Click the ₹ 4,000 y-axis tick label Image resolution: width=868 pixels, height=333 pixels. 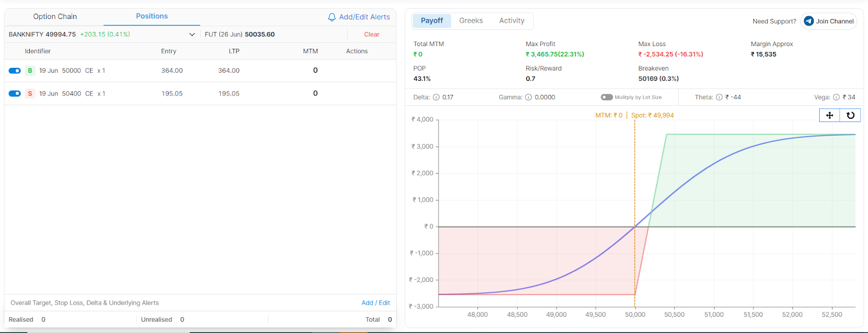pos(422,120)
